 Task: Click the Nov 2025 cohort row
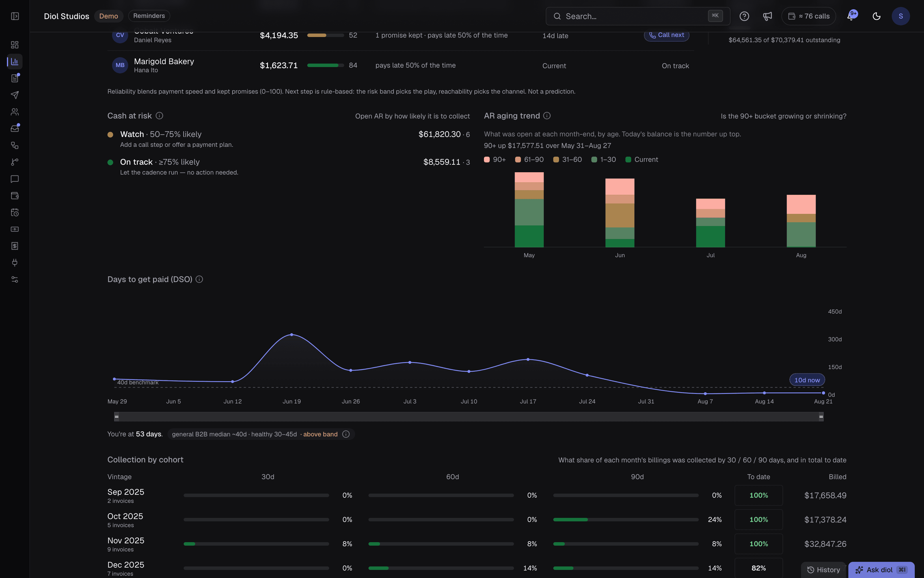point(477,544)
